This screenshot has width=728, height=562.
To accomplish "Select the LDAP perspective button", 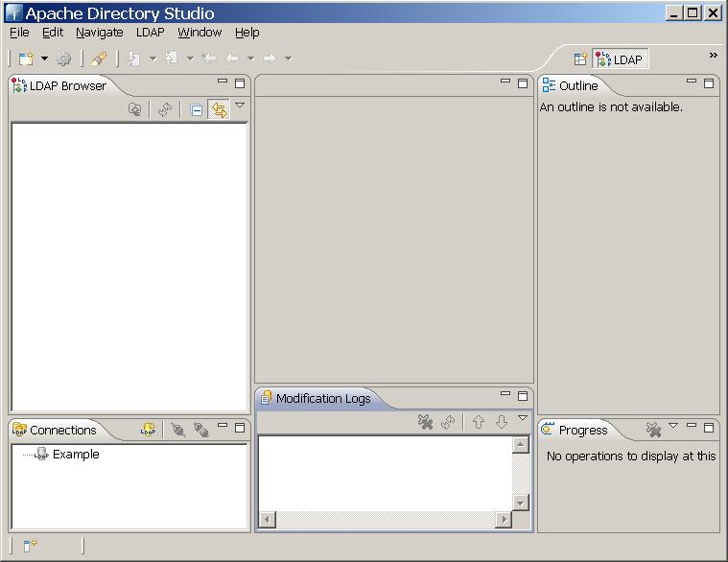I will (621, 59).
